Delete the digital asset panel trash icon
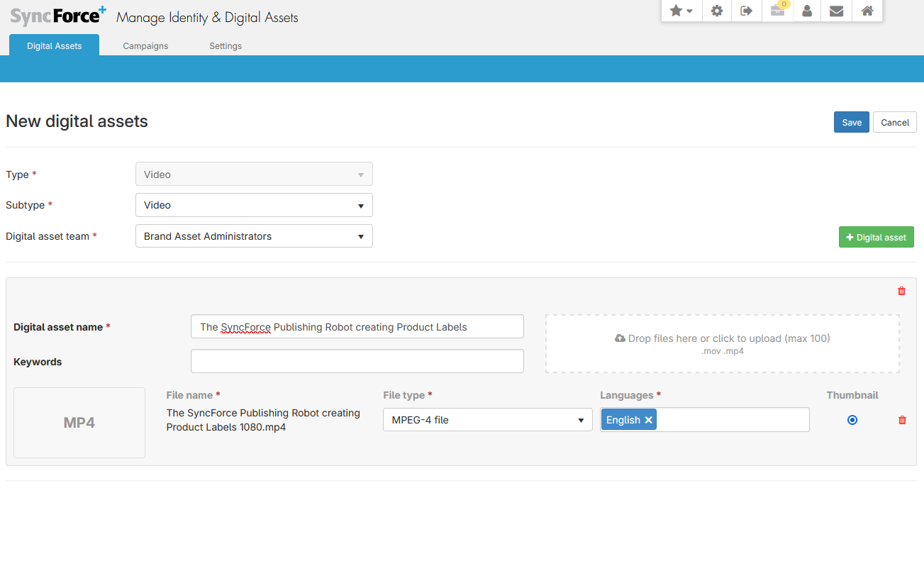The image size is (924, 576). [901, 291]
